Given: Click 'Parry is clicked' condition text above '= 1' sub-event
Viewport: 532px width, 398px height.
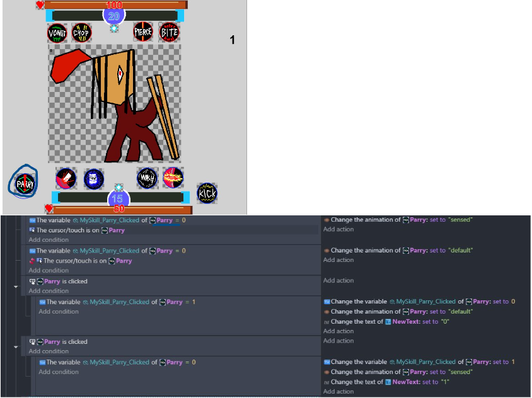Looking at the screenshot, I should click(66, 281).
